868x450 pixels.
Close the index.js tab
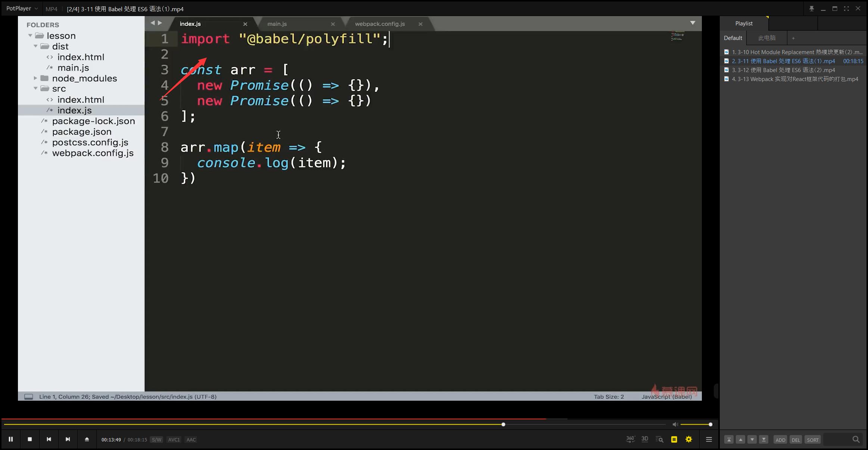tap(245, 24)
